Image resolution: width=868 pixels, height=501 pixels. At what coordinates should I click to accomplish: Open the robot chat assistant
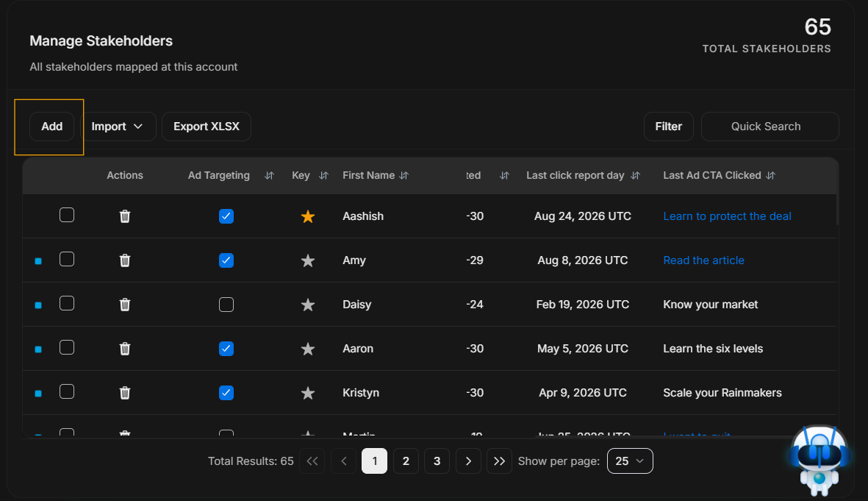click(819, 460)
